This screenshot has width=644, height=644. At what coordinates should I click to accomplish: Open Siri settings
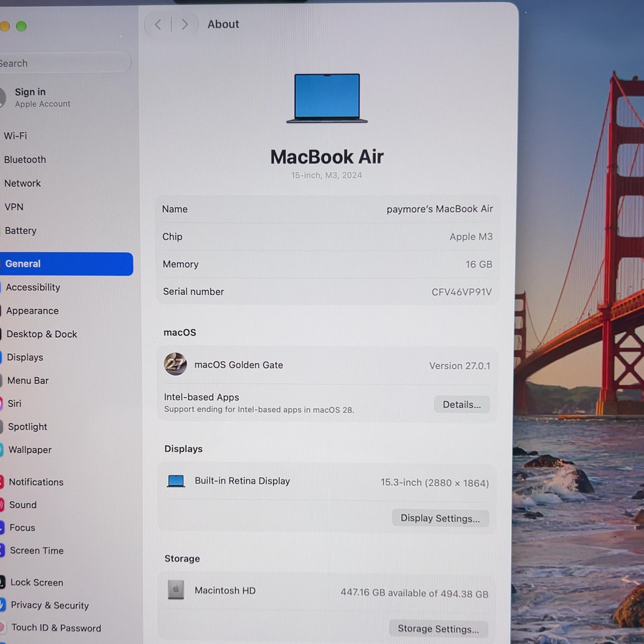(x=14, y=404)
